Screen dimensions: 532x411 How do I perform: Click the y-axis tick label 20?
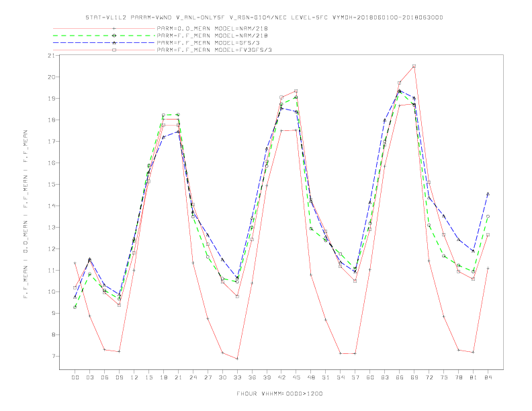51,77
